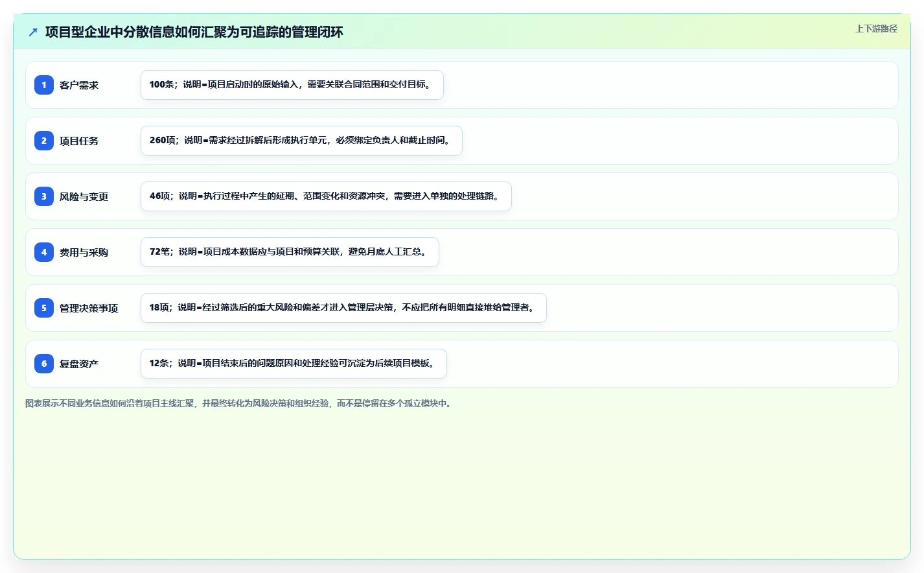The image size is (924, 573).
Task: Click step badge number 2
Action: [44, 141]
